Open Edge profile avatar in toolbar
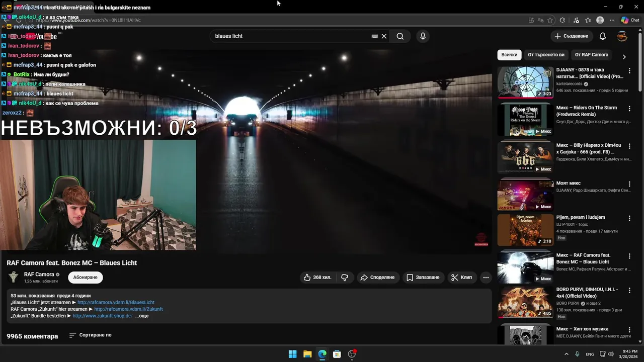This screenshot has width=644, height=362. pyautogui.click(x=600, y=20)
